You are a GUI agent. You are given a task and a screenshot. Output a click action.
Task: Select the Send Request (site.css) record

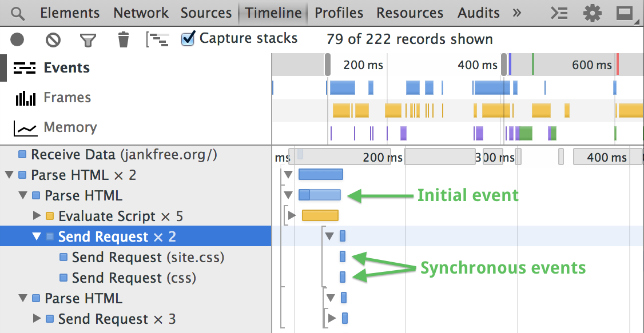pos(148,258)
